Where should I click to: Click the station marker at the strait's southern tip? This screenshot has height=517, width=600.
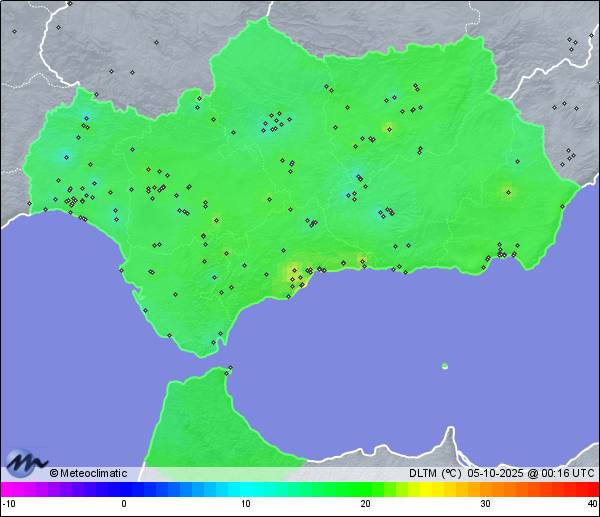[x=230, y=369]
